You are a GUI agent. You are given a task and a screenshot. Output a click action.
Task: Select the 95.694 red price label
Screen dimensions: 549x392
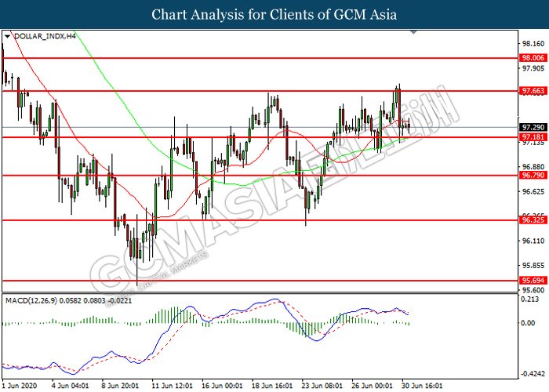[x=533, y=281]
